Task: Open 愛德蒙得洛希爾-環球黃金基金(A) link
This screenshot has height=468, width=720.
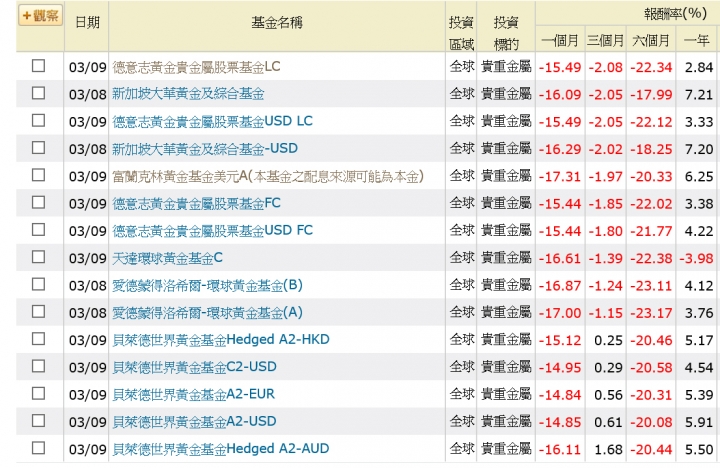Action: point(208,313)
